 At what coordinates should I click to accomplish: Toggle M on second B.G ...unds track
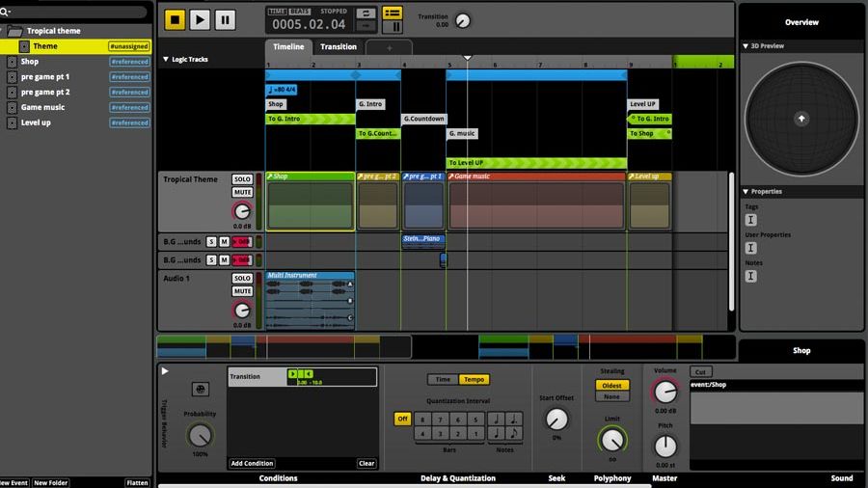(x=224, y=260)
